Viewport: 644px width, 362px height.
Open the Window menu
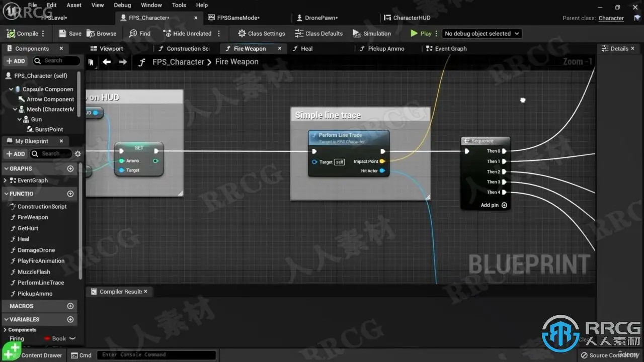point(151,5)
